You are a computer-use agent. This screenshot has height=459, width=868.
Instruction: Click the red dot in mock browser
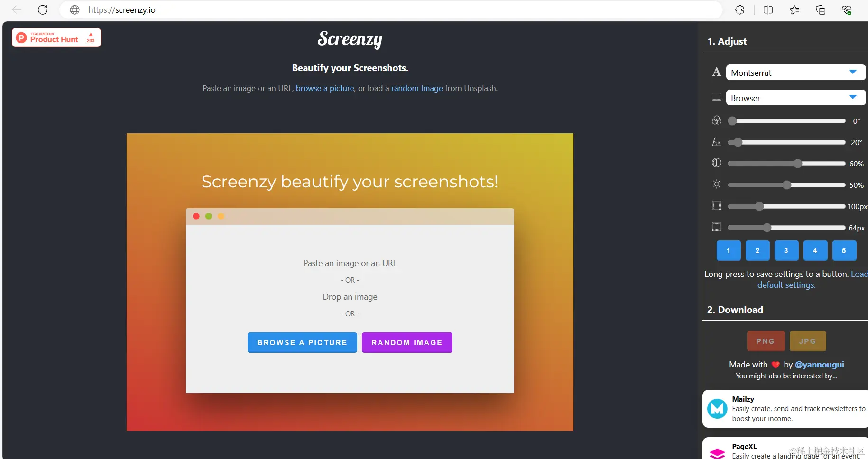pyautogui.click(x=196, y=216)
